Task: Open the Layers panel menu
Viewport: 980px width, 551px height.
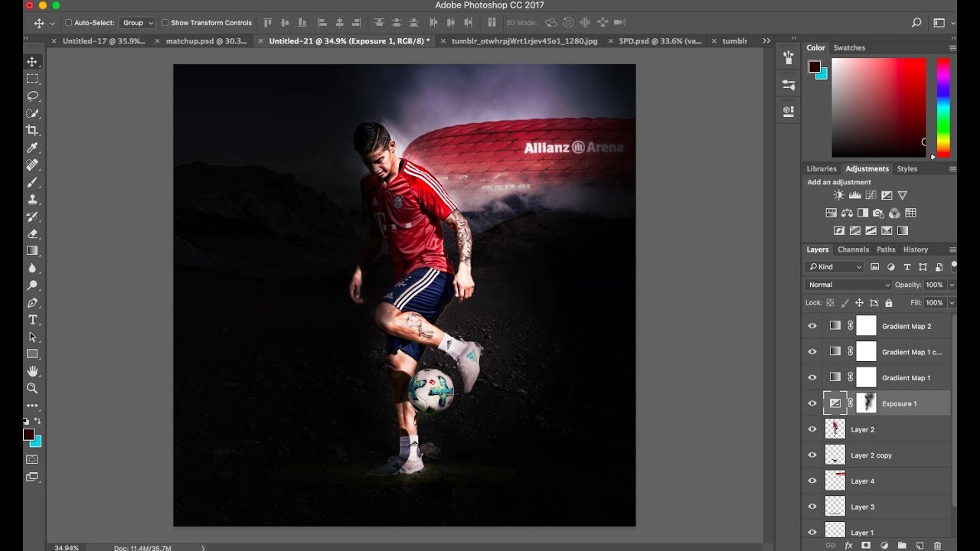Action: tap(952, 249)
